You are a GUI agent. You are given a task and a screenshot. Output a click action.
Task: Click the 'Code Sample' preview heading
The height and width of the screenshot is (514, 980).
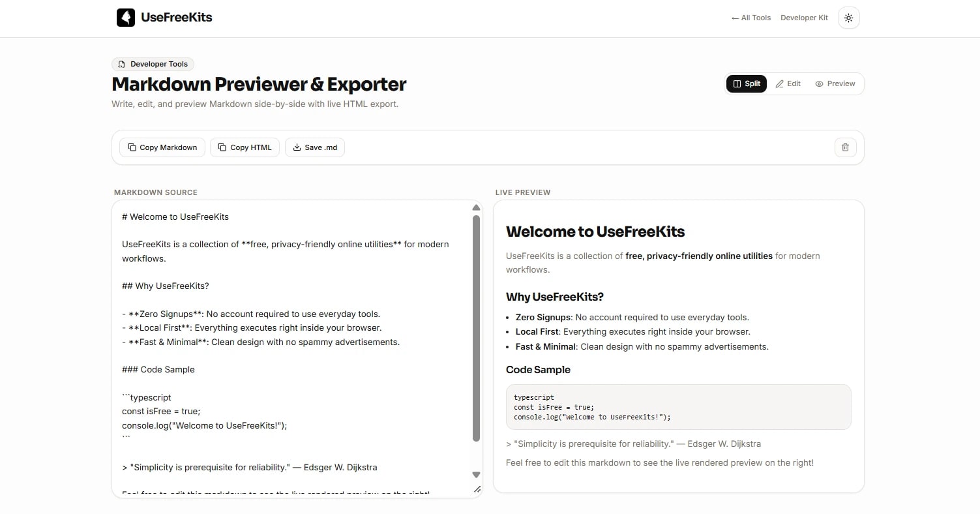(x=538, y=369)
